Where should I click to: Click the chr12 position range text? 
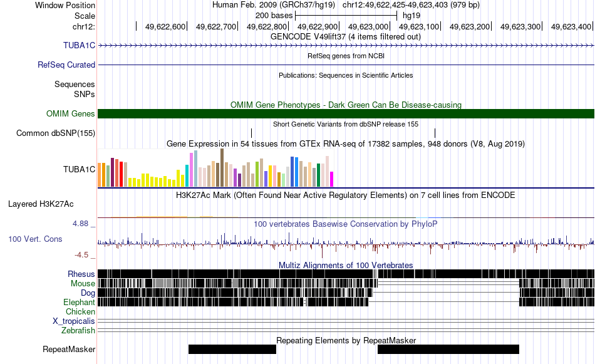[x=411, y=5]
